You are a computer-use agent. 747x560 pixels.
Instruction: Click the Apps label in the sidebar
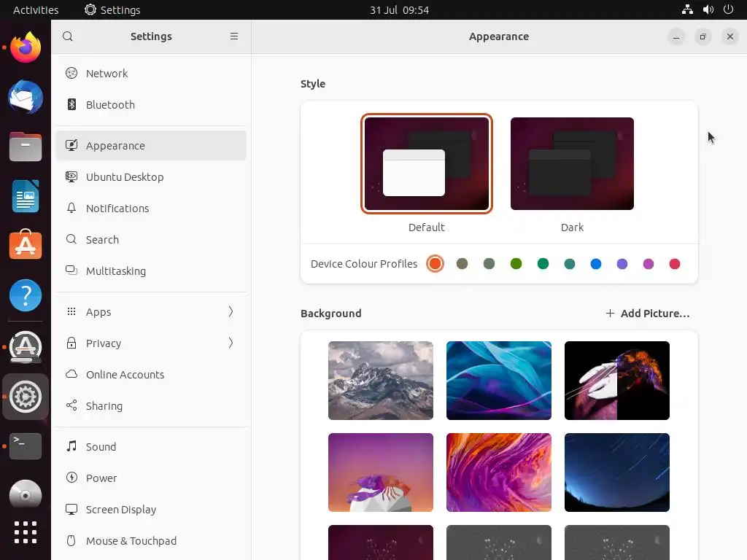point(98,312)
